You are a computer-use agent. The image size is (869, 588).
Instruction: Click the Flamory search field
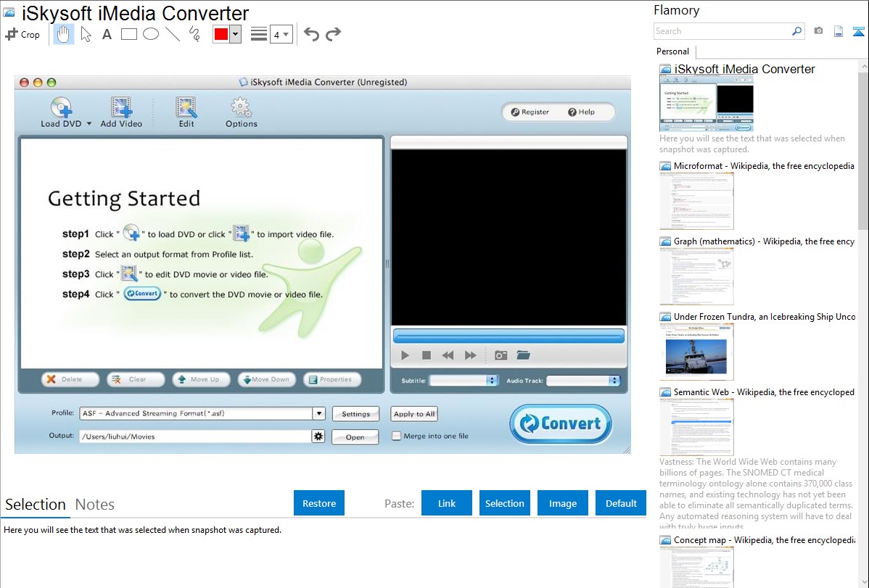point(722,31)
